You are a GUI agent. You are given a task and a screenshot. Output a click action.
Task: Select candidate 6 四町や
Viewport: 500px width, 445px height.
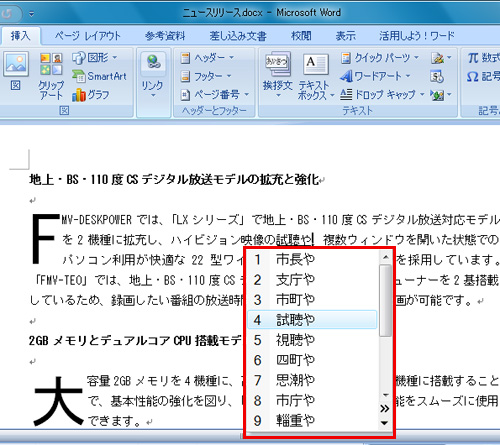pyautogui.click(x=313, y=360)
